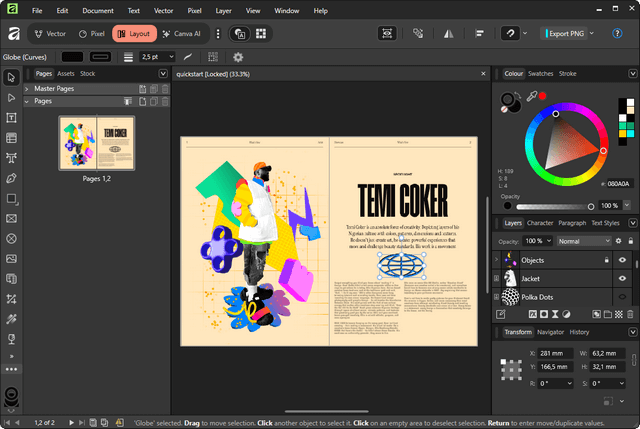Image resolution: width=640 pixels, height=429 pixels.
Task: Select the Pages 1,2 spread thumbnail
Action: pyautogui.click(x=97, y=143)
